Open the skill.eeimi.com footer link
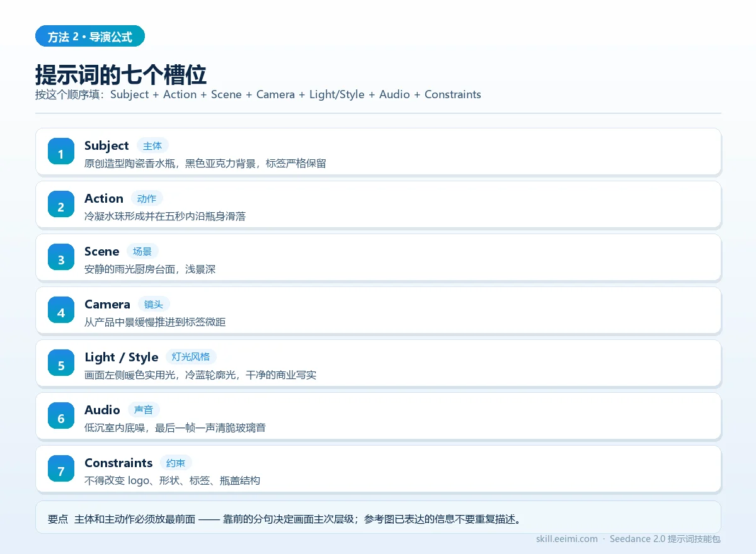756x554 pixels. [567, 539]
